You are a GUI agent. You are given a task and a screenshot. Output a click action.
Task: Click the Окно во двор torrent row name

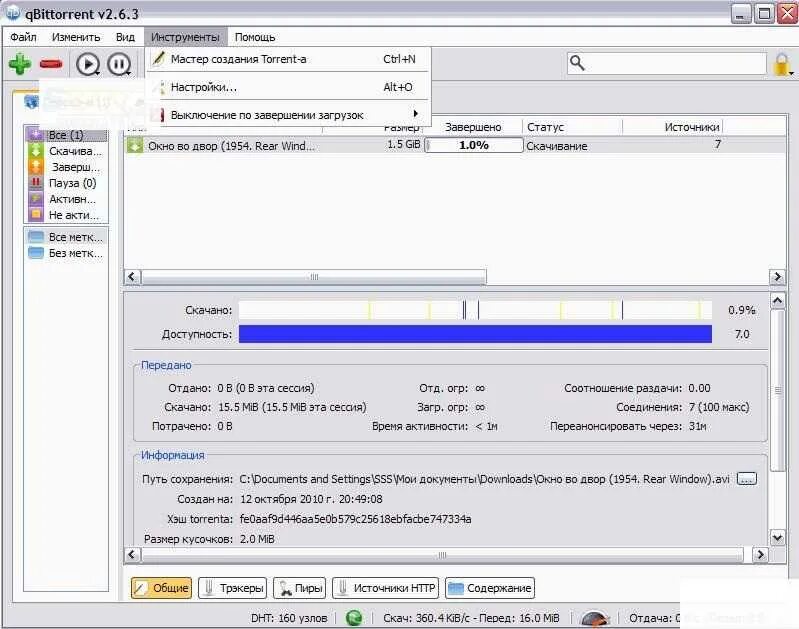[x=231, y=146]
